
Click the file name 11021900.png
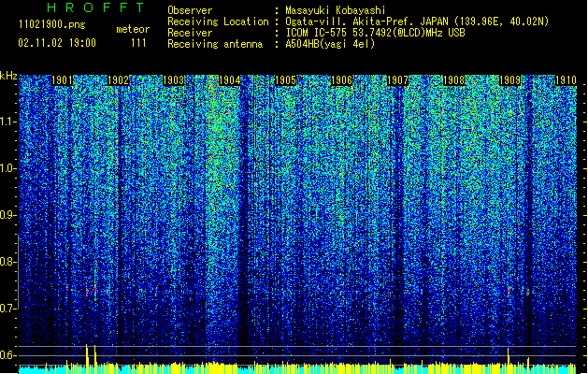[51, 25]
